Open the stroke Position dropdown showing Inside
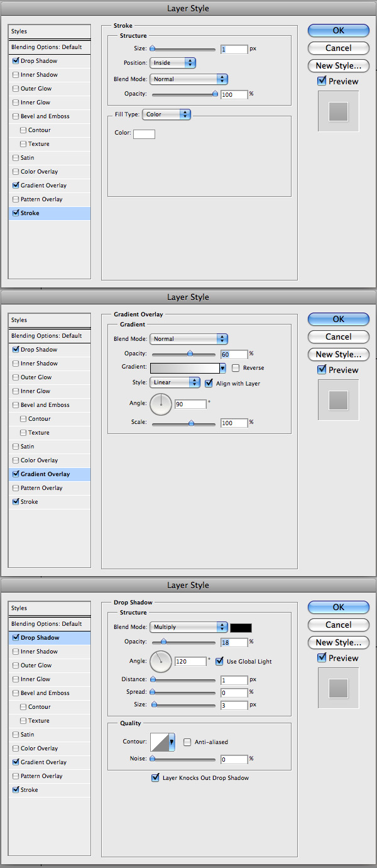377x868 pixels. click(x=173, y=63)
